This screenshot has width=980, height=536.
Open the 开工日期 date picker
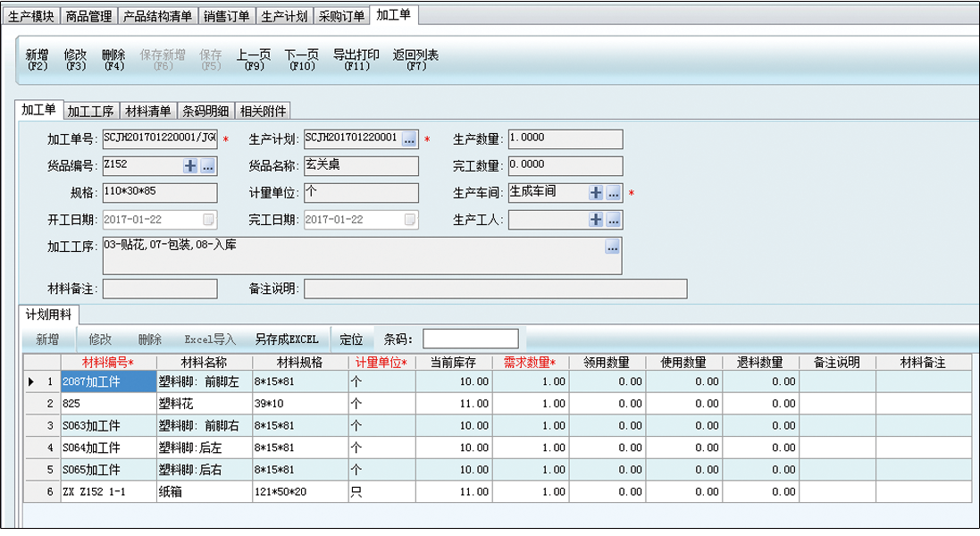tap(208, 220)
